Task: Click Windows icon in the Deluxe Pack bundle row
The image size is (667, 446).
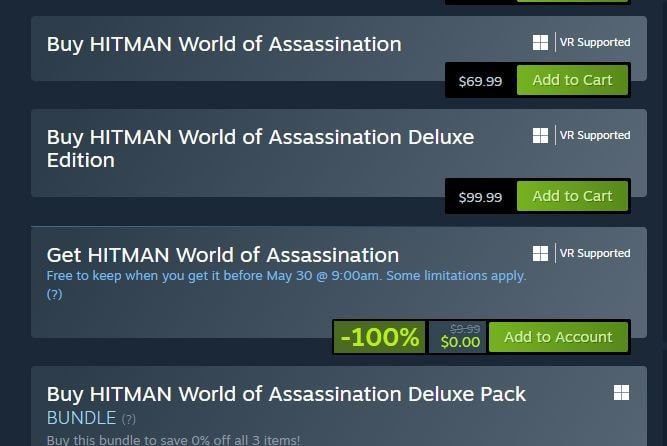Action: click(x=622, y=393)
